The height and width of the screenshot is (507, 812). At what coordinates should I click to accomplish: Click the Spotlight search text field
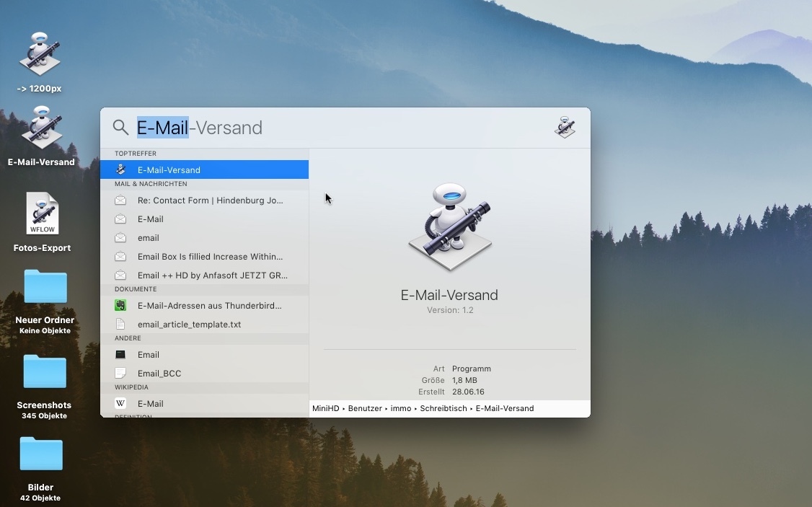342,128
